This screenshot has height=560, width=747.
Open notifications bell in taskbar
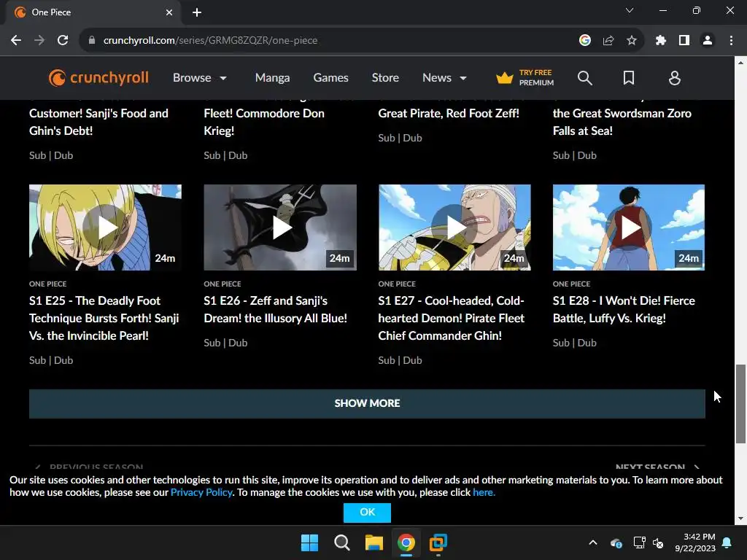pyautogui.click(x=727, y=542)
